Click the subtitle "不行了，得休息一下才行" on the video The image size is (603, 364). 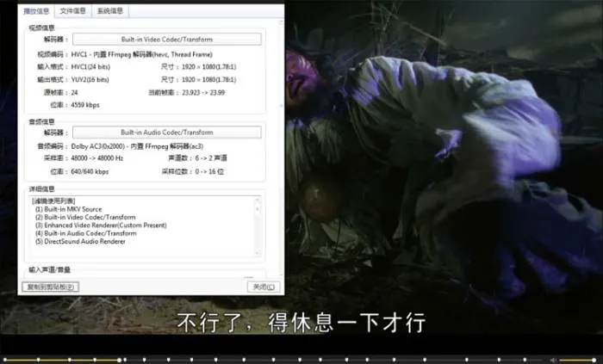coord(301,323)
